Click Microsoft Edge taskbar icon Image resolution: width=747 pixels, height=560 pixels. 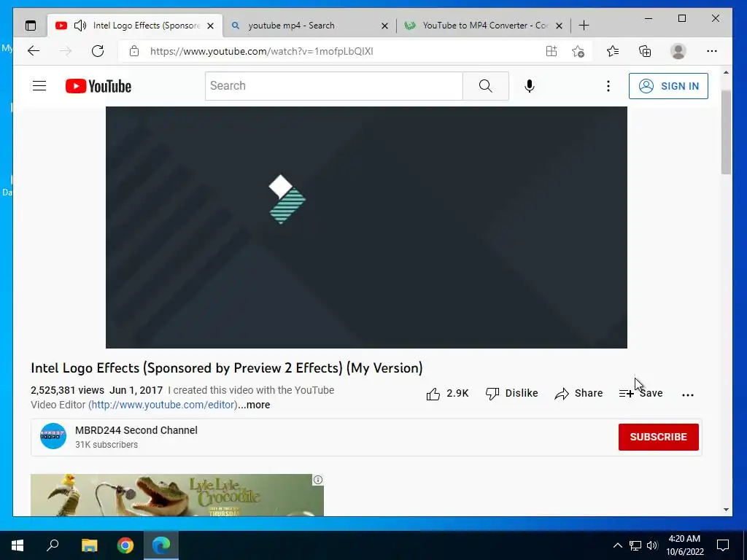tap(161, 545)
